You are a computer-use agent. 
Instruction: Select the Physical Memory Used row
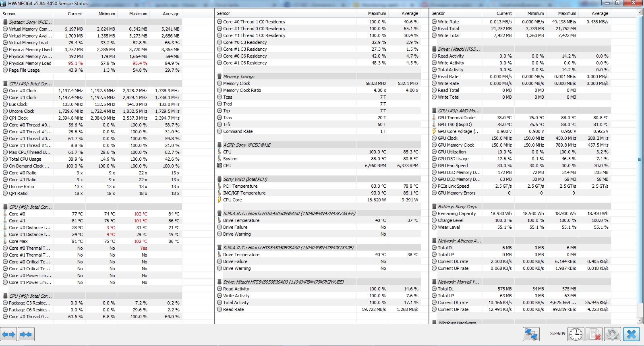click(x=91, y=50)
